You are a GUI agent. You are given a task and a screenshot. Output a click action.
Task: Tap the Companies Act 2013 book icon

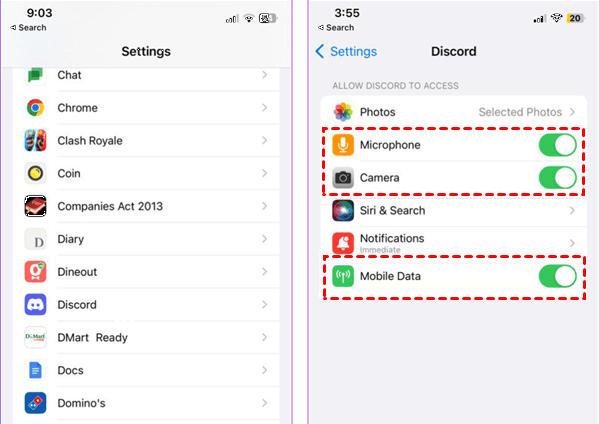pyautogui.click(x=36, y=206)
